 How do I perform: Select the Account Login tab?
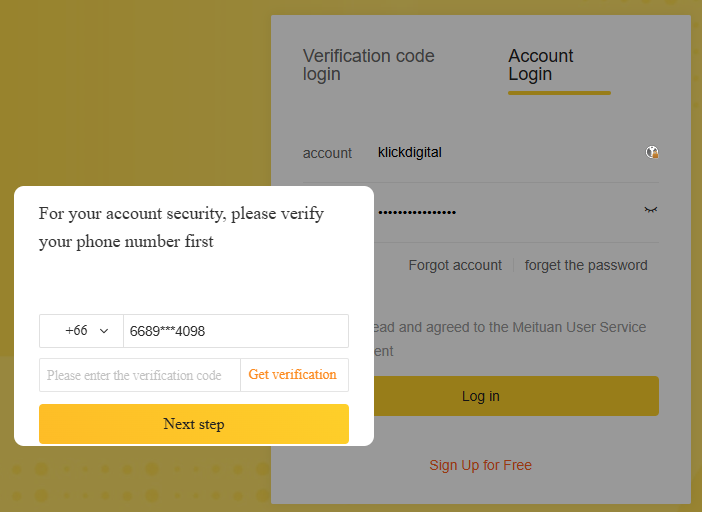click(x=541, y=65)
